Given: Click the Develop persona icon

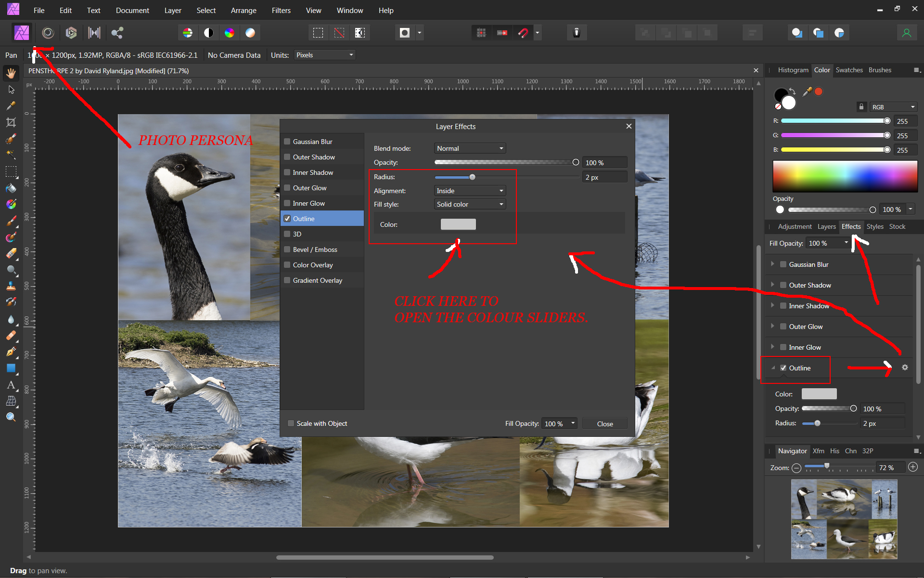Looking at the screenshot, I should click(71, 33).
